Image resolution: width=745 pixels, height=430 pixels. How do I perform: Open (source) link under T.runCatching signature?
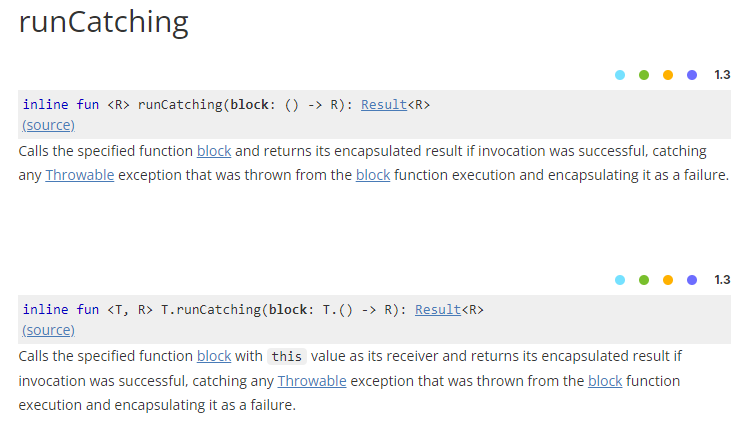[x=48, y=330]
